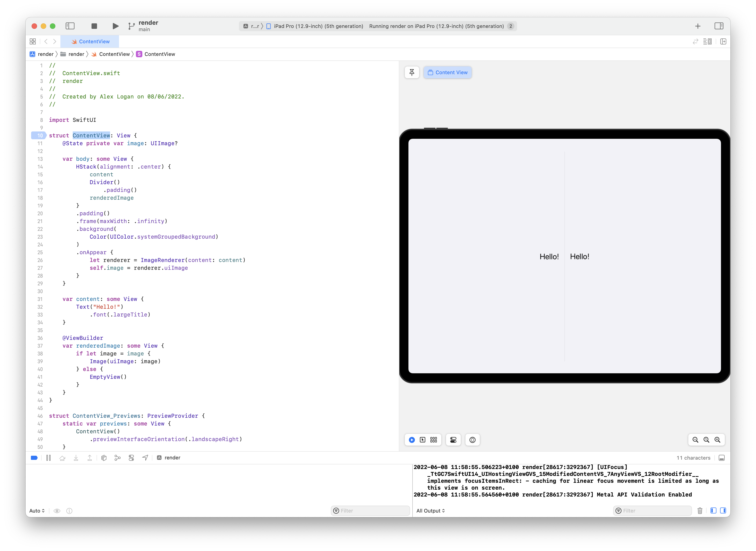Select the Content View preview tab

448,72
